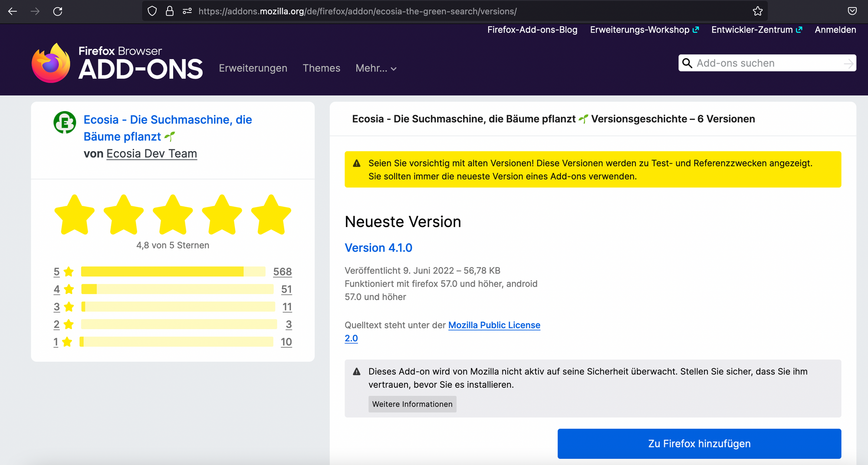Click the second large rating star
868x465 pixels.
tap(124, 215)
